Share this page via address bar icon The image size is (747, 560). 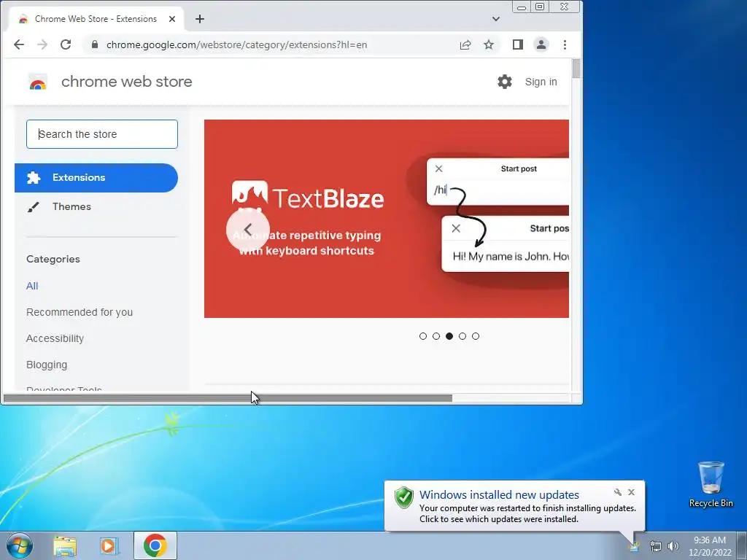pyautogui.click(x=465, y=44)
